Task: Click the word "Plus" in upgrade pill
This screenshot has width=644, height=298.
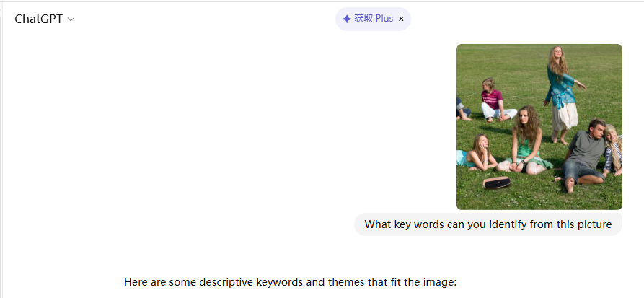Action: tap(384, 19)
